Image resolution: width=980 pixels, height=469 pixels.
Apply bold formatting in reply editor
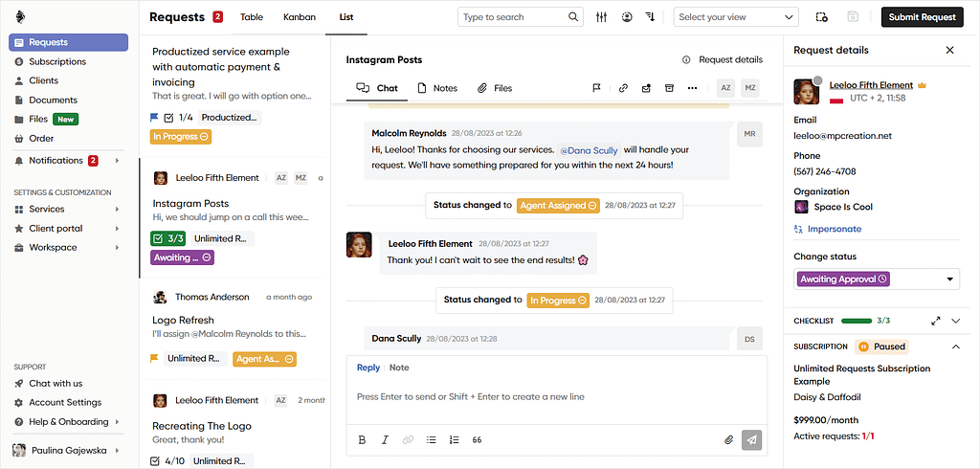point(362,439)
